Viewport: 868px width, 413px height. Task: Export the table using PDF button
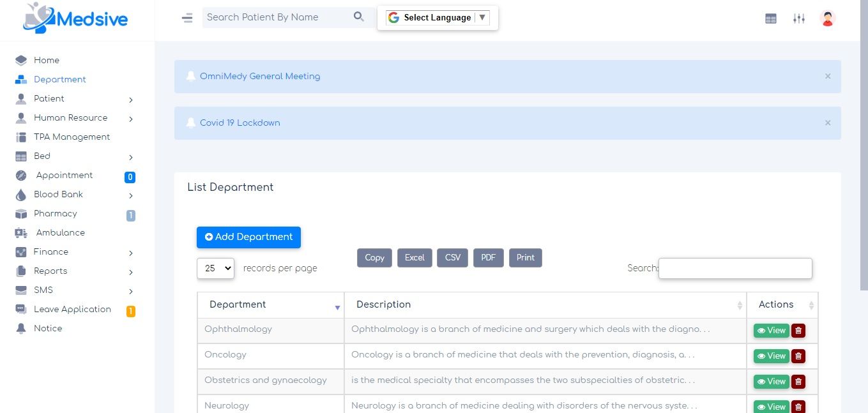click(x=489, y=258)
